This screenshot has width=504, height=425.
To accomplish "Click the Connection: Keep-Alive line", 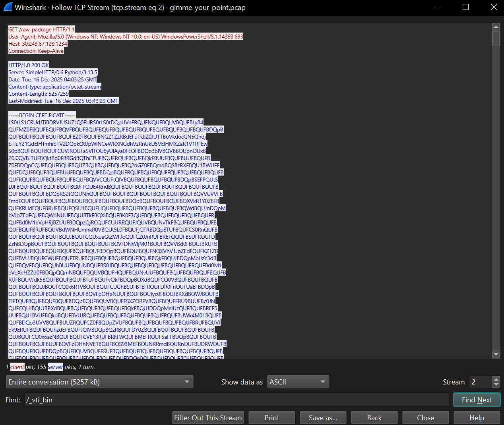I will tap(36, 51).
